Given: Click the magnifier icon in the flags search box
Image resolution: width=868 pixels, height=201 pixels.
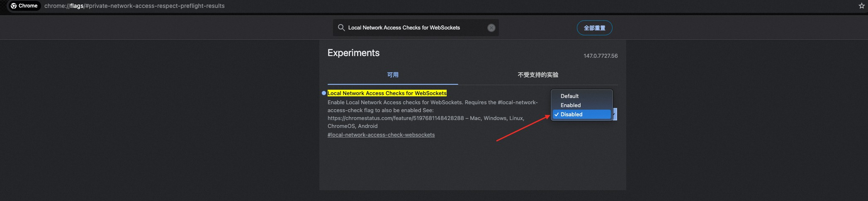Looking at the screenshot, I should (x=341, y=27).
